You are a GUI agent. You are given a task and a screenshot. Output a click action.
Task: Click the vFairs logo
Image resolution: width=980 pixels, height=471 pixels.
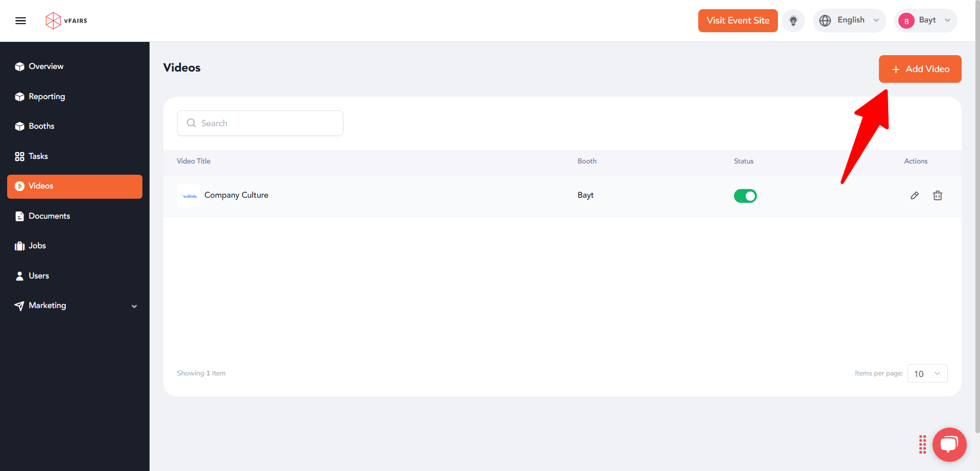[66, 21]
